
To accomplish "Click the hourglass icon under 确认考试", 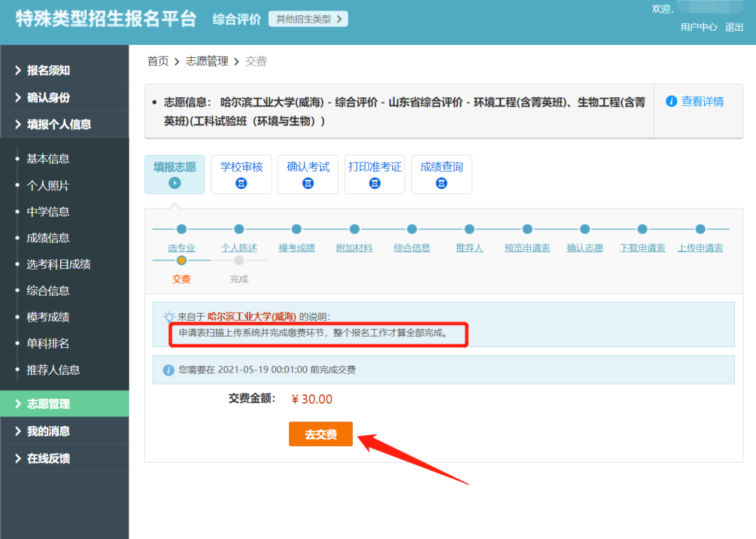I will 308,183.
